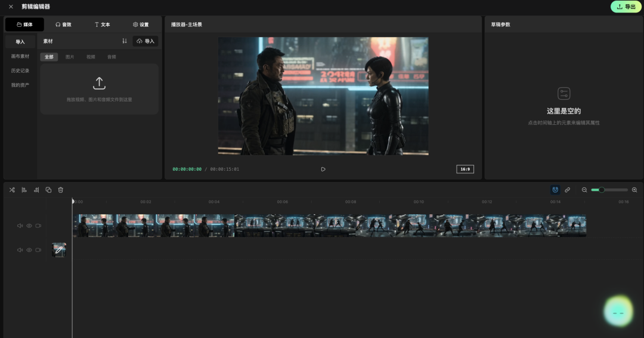This screenshot has height=338, width=644.
Task: Click the floating green assistant bubble
Action: click(618, 311)
